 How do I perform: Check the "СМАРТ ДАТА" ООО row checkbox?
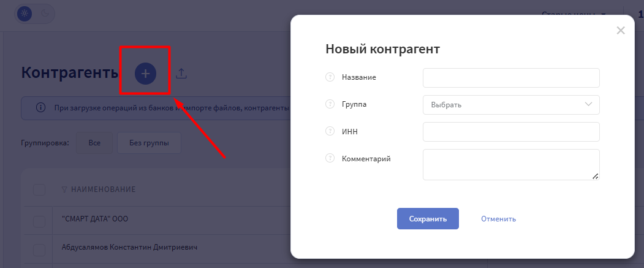coord(39,221)
